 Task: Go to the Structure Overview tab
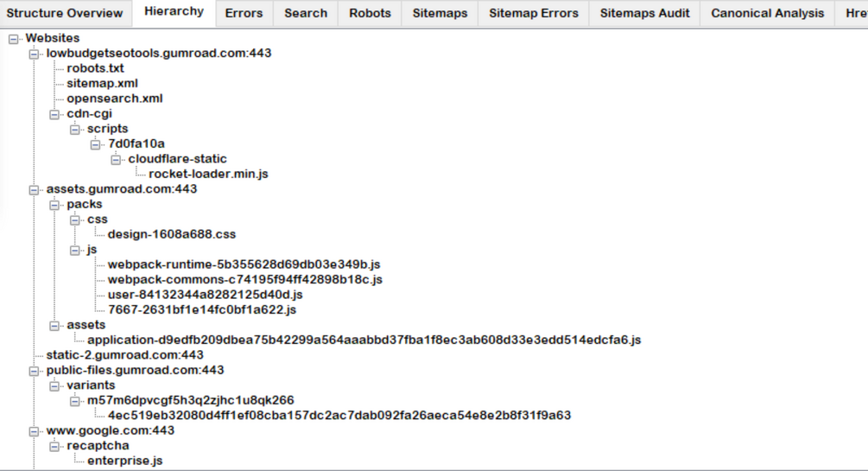point(65,13)
